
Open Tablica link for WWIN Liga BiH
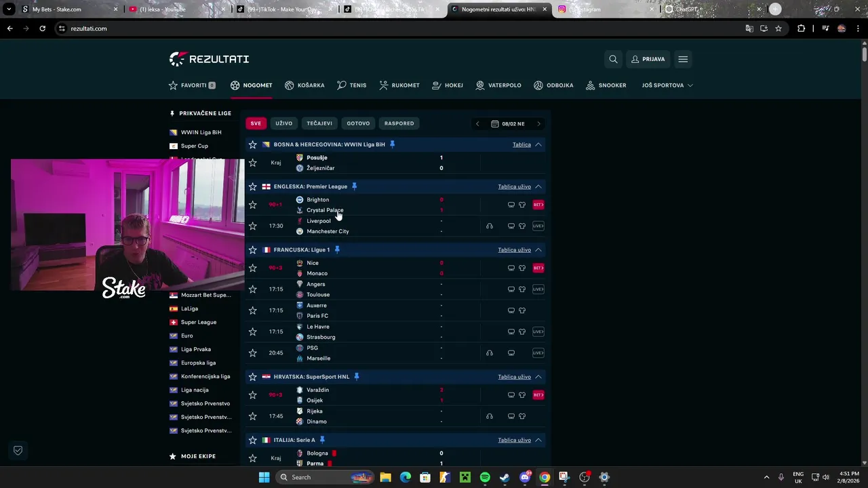point(521,144)
